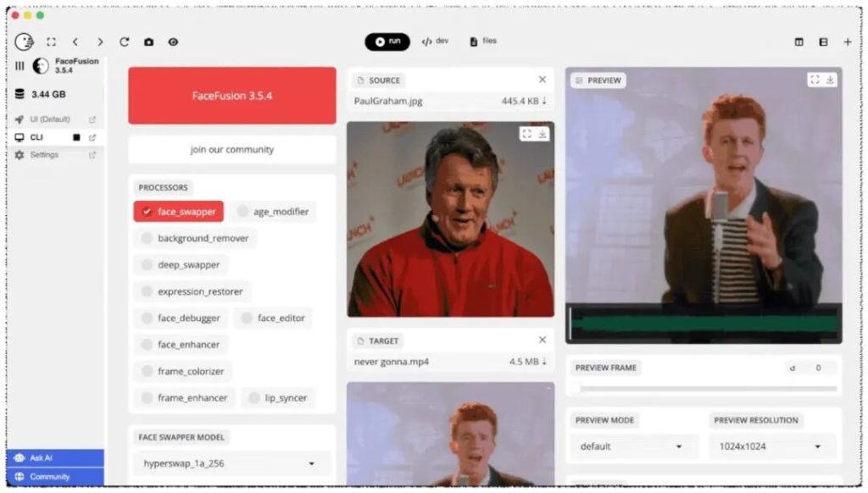
Task: Click the join our community button
Action: (232, 149)
